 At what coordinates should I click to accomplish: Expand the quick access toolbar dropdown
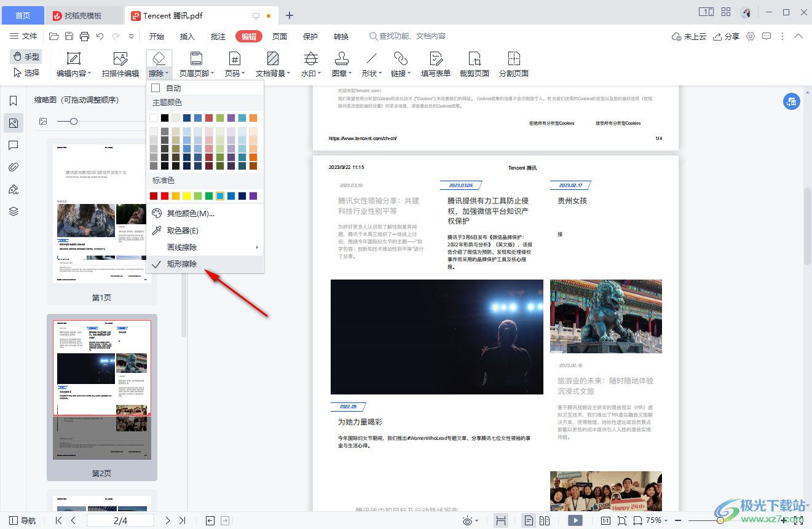(131, 36)
